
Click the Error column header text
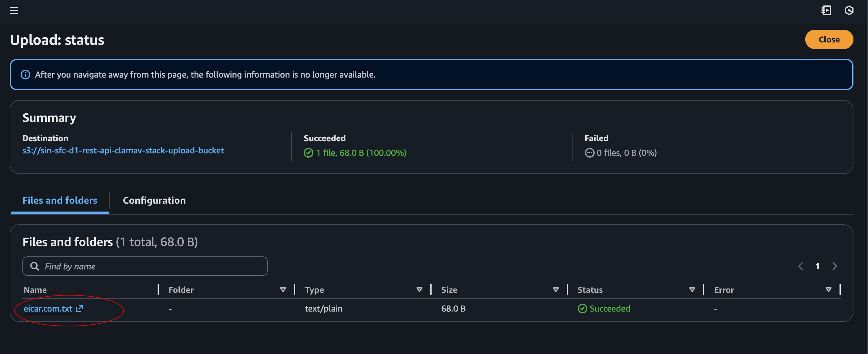coord(724,290)
